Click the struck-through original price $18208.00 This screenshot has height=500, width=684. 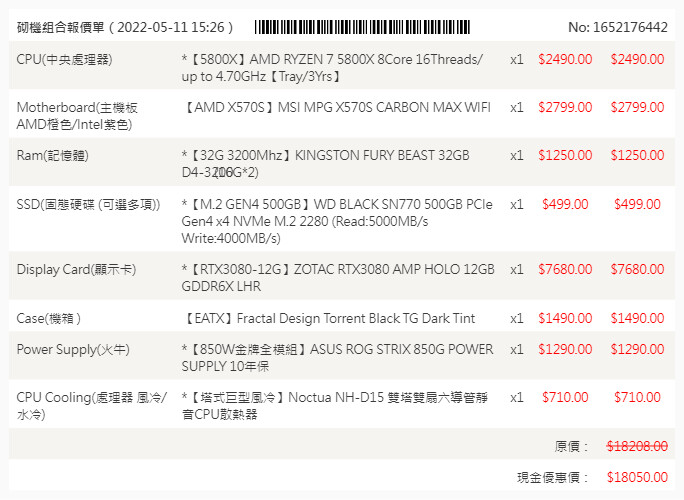coord(637,446)
